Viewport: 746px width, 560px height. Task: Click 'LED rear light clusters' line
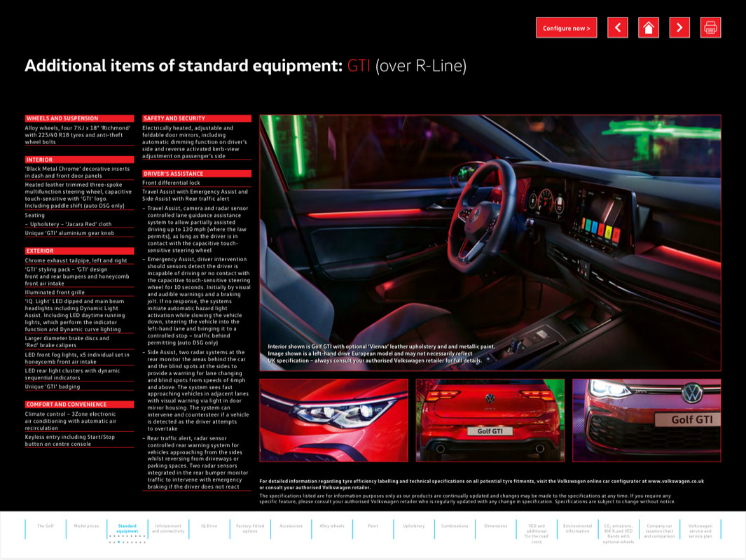pyautogui.click(x=72, y=374)
